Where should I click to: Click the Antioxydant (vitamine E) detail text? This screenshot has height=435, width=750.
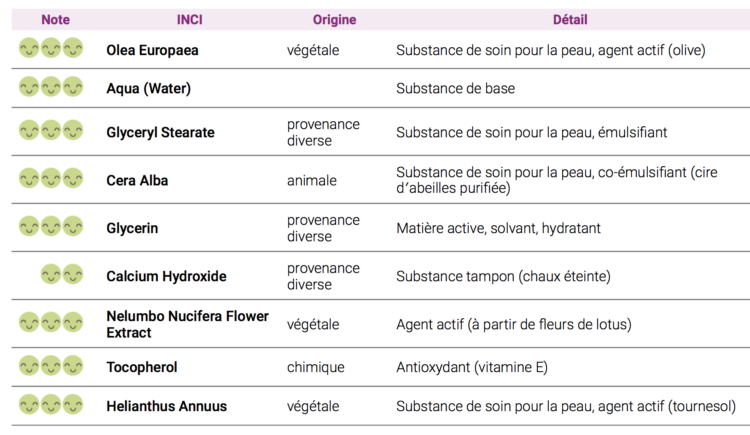coord(472,367)
